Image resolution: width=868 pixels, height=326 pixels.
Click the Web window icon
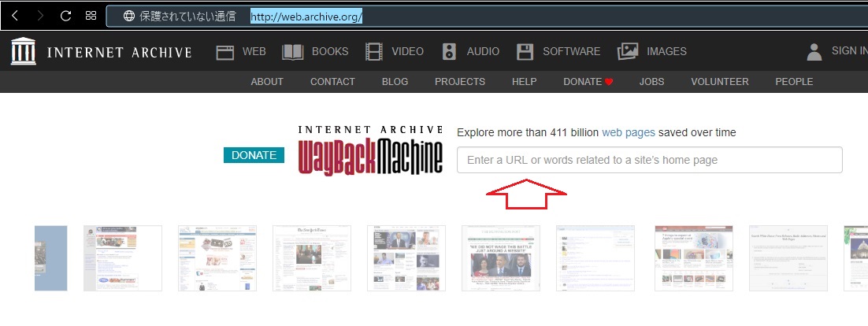pos(225,52)
